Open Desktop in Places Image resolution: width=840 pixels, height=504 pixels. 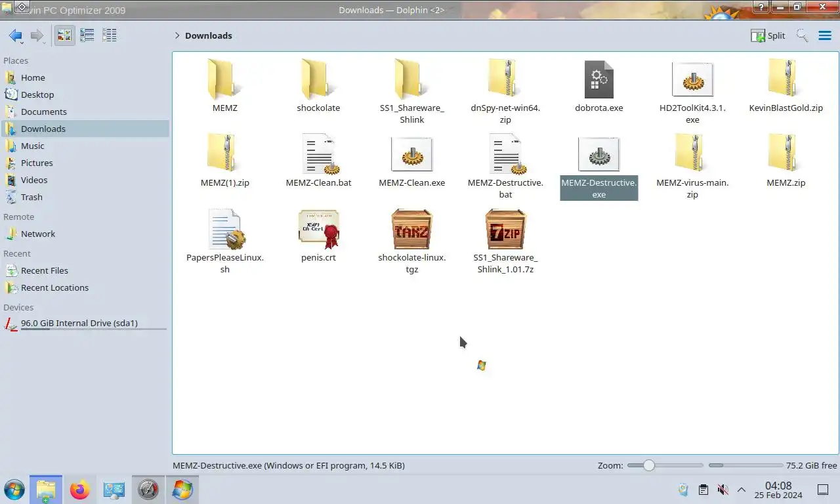tap(85, 94)
